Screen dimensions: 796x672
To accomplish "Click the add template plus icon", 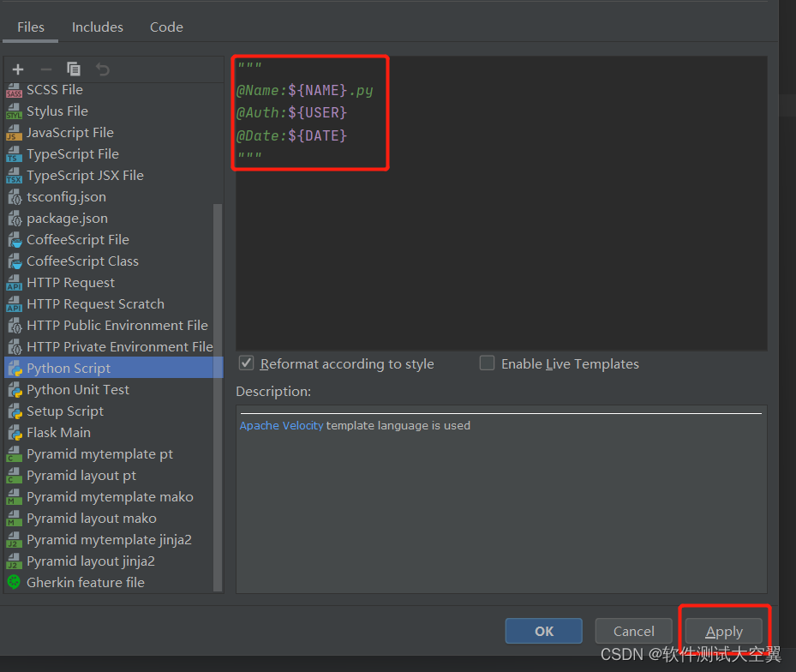I will coord(18,69).
